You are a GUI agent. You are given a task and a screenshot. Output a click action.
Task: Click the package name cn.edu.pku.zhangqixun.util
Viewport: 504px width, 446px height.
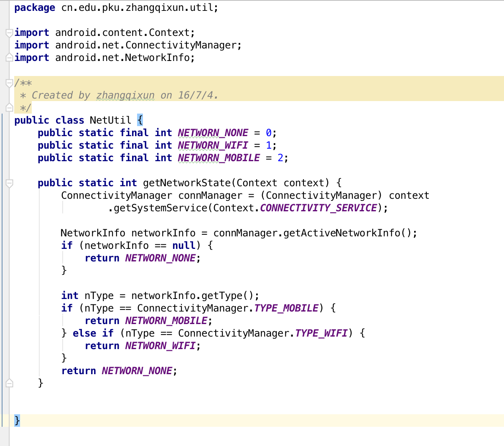(137, 8)
